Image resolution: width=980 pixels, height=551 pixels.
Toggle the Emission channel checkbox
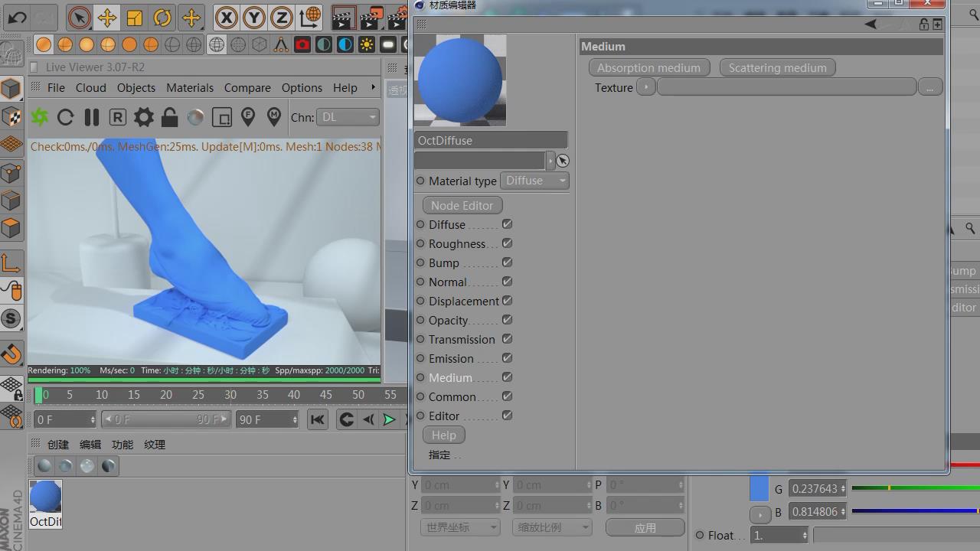point(507,358)
